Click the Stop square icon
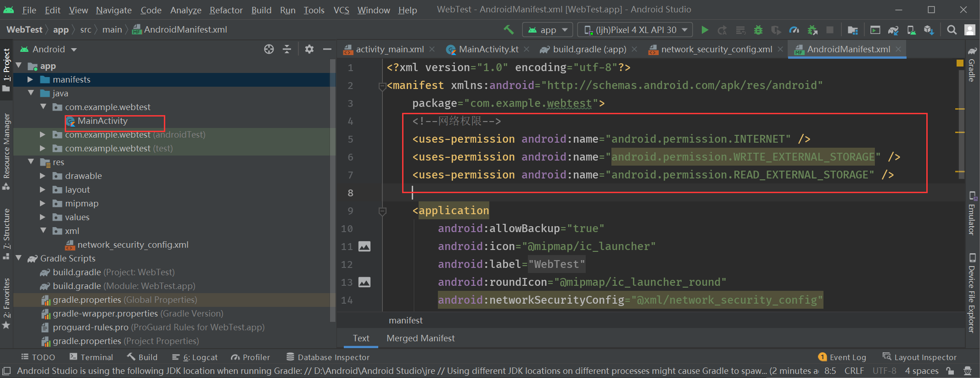The height and width of the screenshot is (378, 980). [x=830, y=30]
